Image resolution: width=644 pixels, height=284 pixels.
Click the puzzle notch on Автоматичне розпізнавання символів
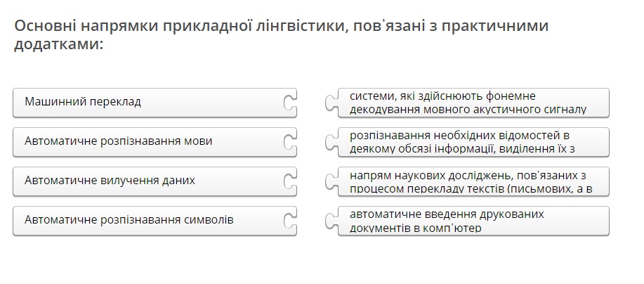click(x=290, y=221)
